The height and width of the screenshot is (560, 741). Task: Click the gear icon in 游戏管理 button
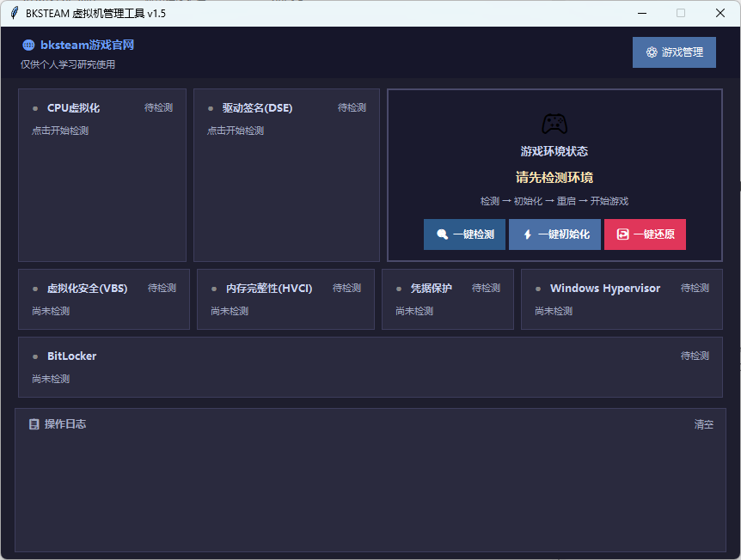652,52
